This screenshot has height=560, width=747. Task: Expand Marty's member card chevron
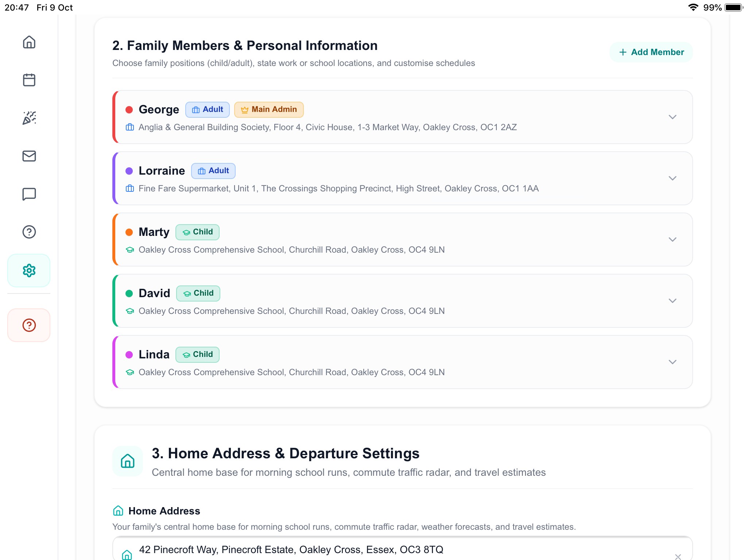(x=673, y=240)
